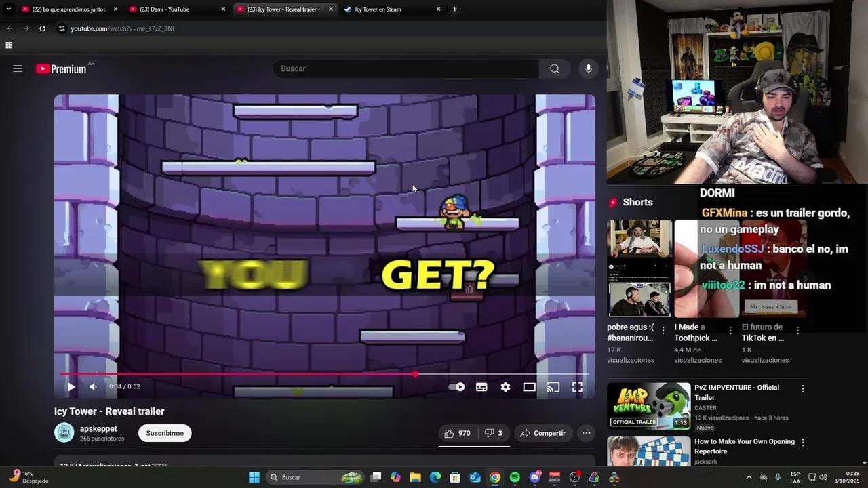
Task: Open a new browser tab
Action: tap(454, 9)
